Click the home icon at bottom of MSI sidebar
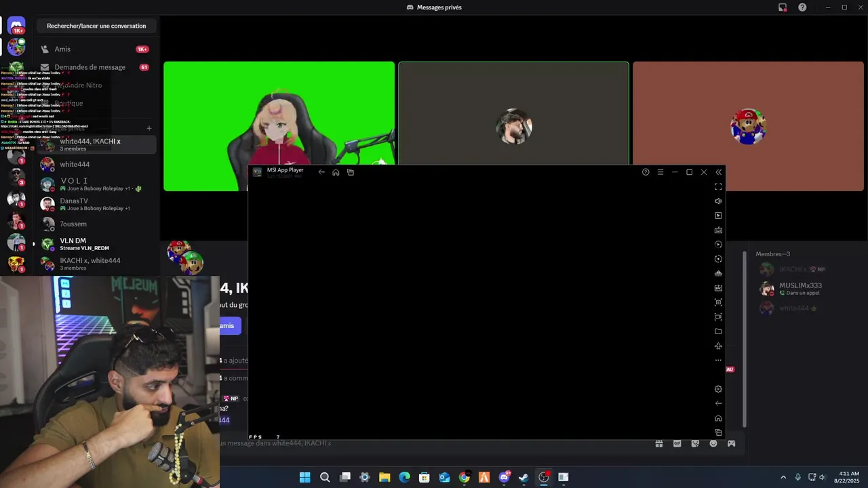 (x=718, y=418)
